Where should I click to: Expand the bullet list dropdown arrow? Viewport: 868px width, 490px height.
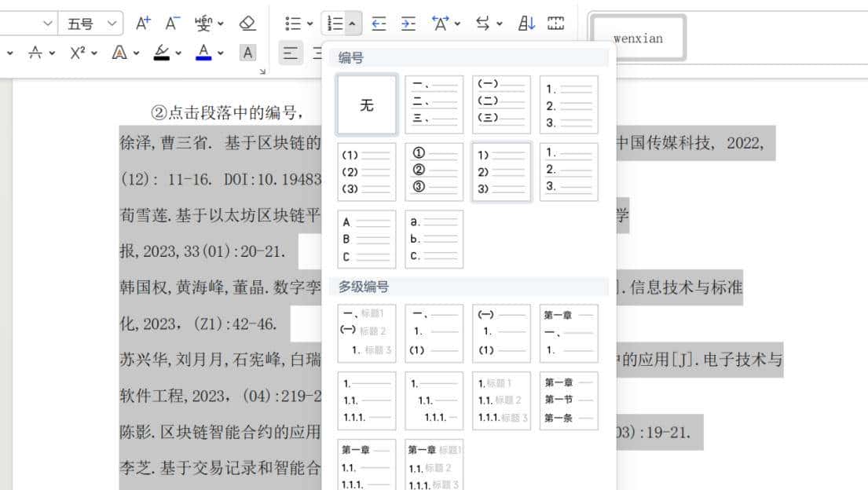click(x=309, y=24)
